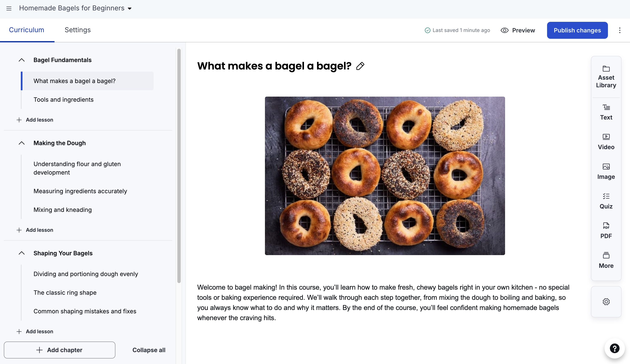Switch to the Settings tab
Screen dimensions: 630x364
pyautogui.click(x=78, y=30)
